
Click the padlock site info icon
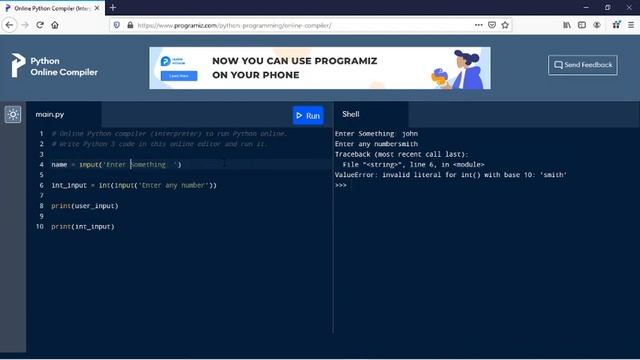130,25
